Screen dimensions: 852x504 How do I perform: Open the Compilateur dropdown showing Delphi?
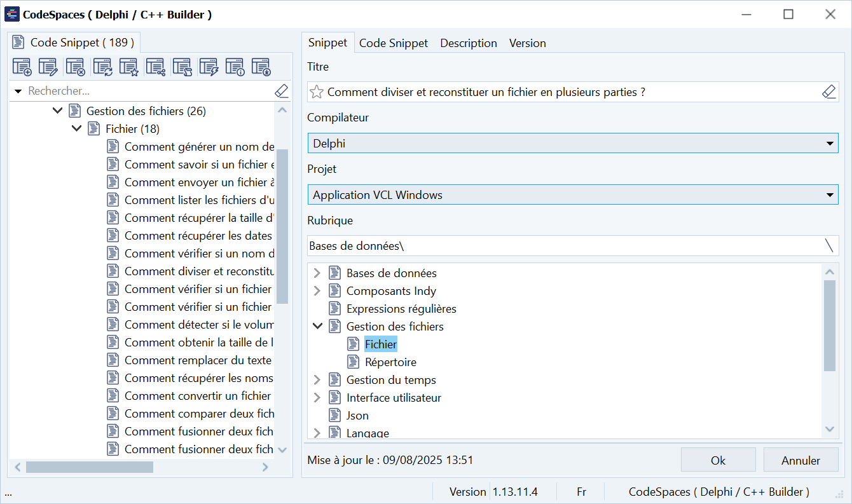(572, 144)
